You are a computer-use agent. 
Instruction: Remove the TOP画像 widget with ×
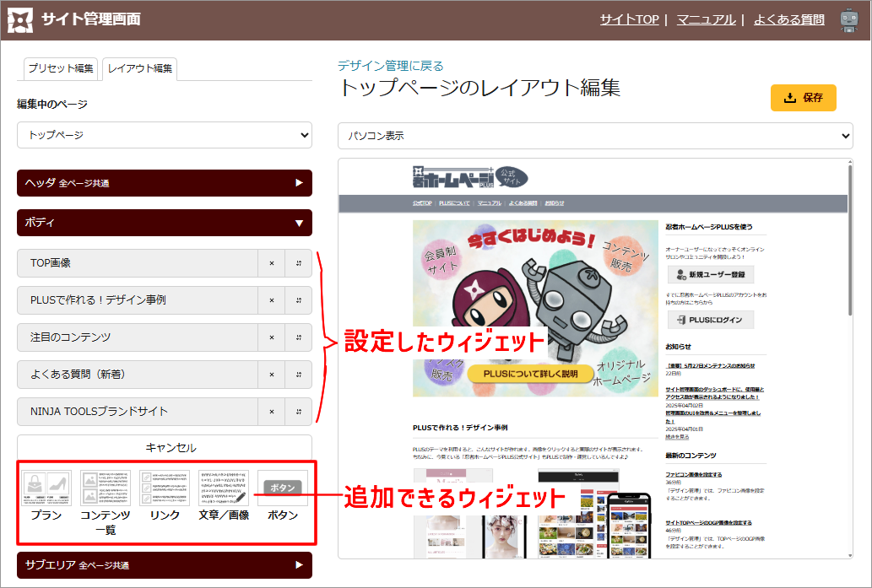(271, 263)
